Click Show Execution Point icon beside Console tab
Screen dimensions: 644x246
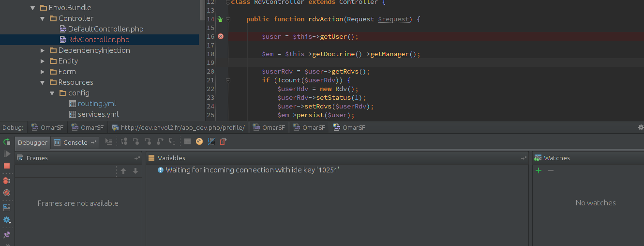tap(109, 141)
